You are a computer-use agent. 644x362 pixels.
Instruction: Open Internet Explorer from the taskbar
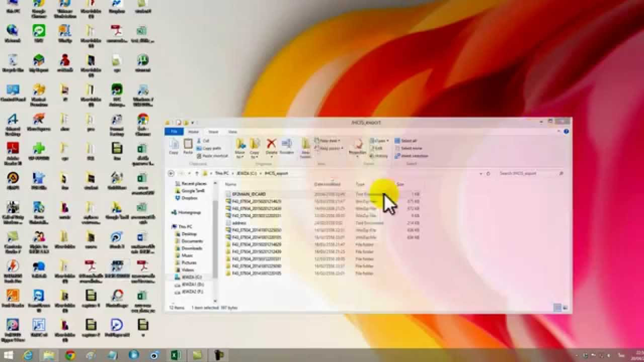pyautogui.click(x=28, y=355)
